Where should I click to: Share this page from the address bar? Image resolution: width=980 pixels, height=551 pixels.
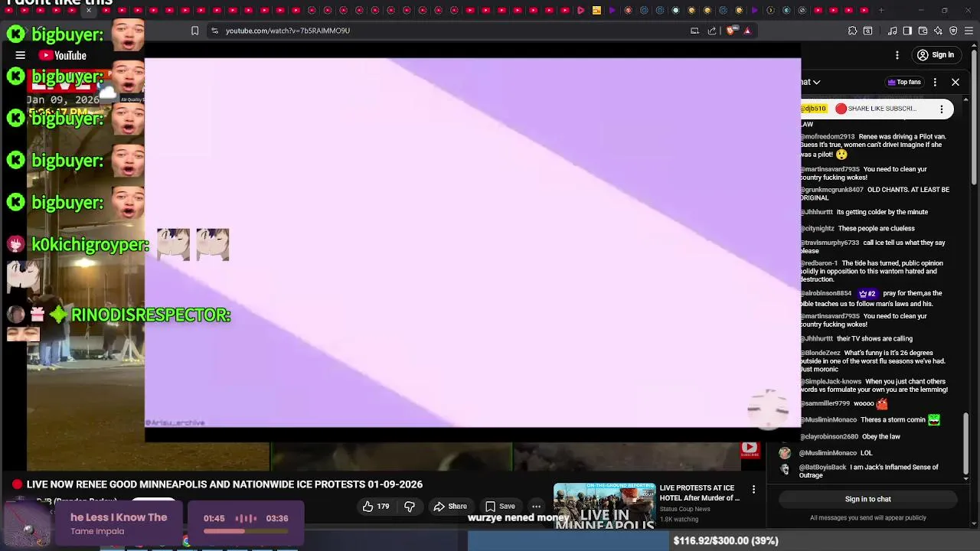tap(712, 31)
